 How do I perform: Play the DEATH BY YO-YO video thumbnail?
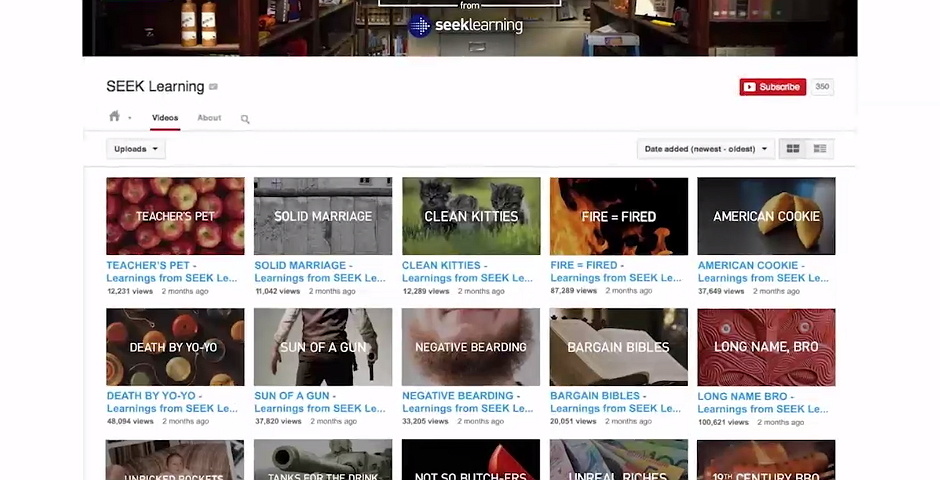[175, 347]
